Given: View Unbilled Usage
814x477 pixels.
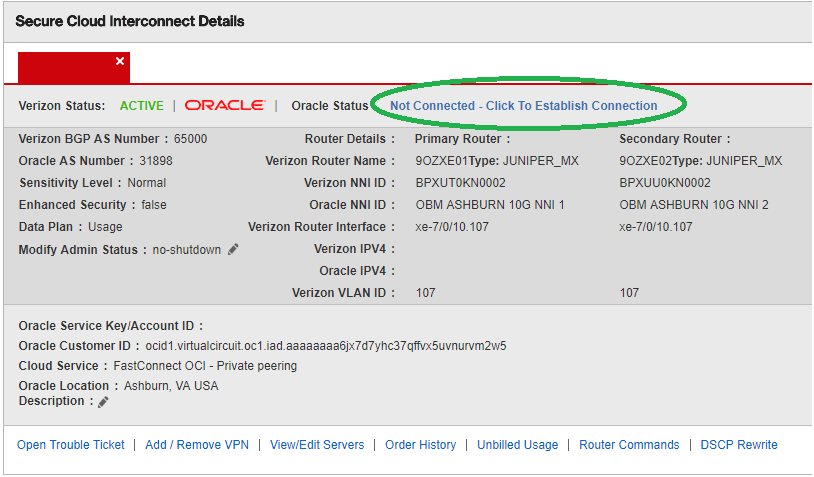Looking at the screenshot, I should pyautogui.click(x=517, y=445).
